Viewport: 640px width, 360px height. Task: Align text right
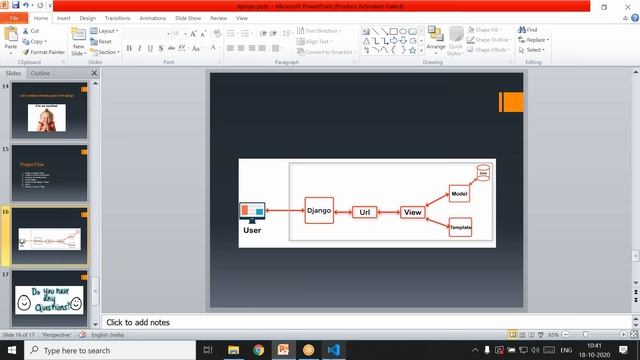[252, 48]
